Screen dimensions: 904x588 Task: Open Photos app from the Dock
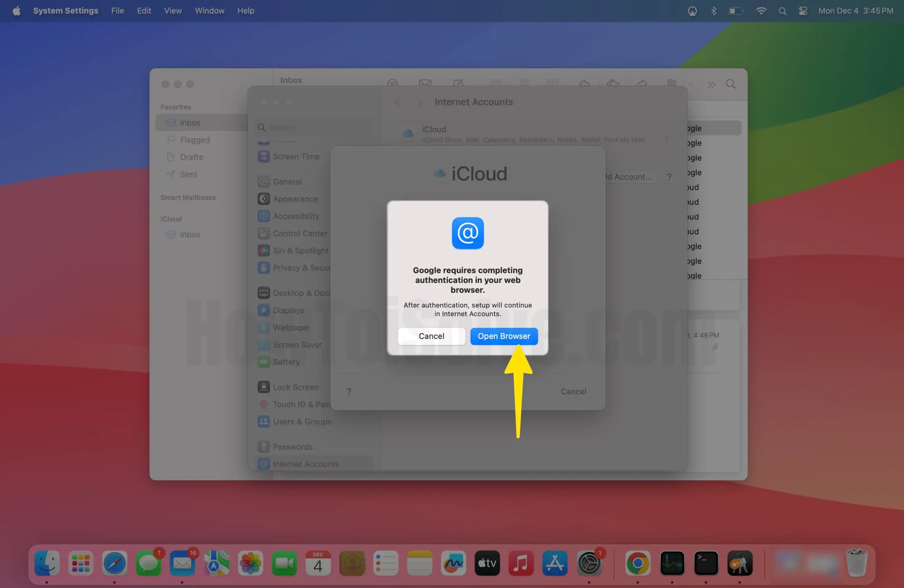pos(250,563)
